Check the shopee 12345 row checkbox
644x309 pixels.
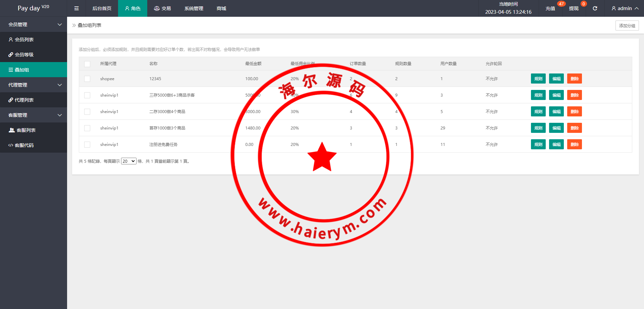coord(87,79)
